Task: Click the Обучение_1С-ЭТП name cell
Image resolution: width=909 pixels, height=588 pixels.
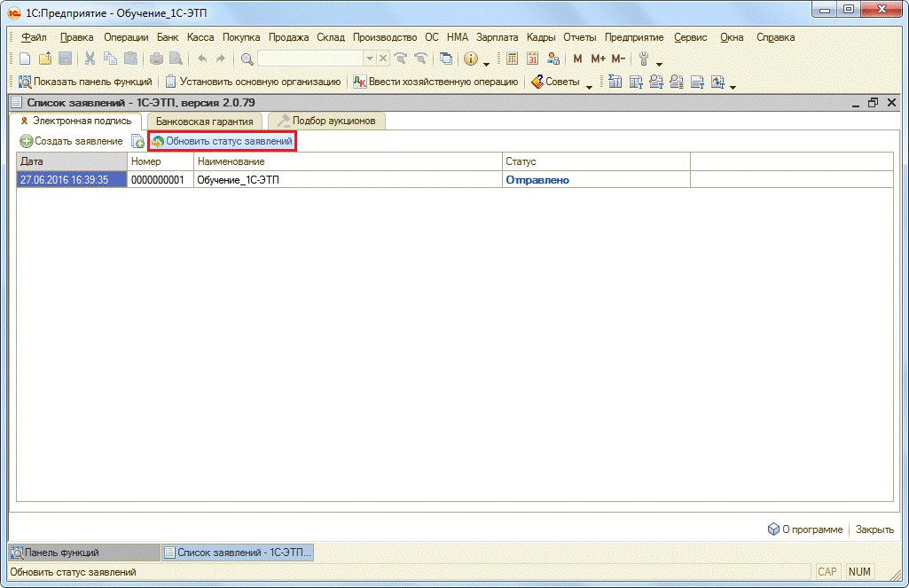Action: (348, 180)
